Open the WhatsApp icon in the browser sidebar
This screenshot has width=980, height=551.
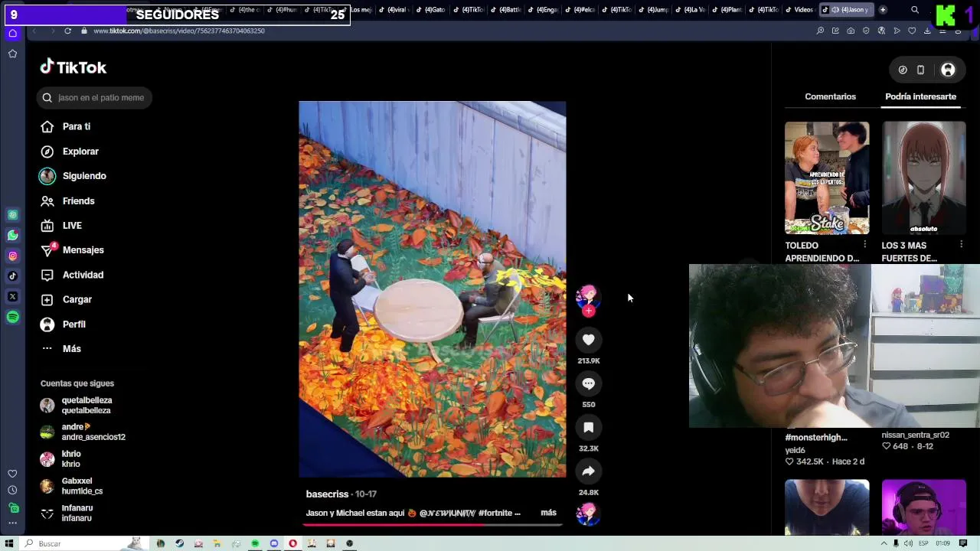click(x=12, y=236)
